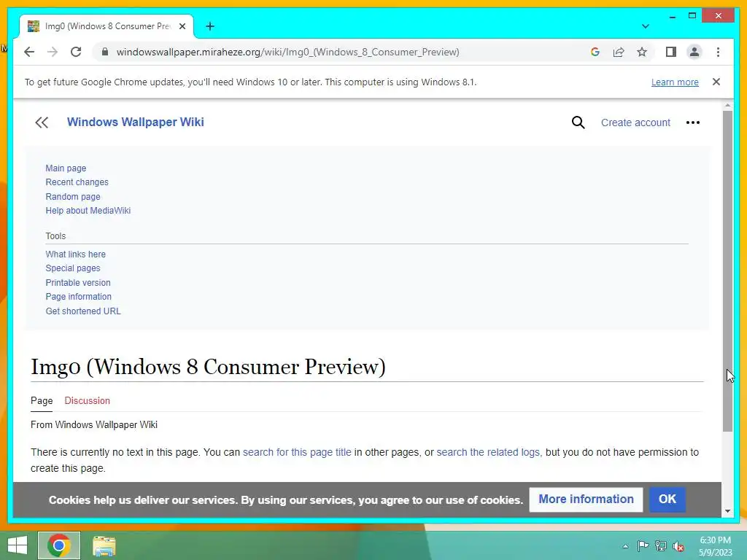Click the Tools section heading
This screenshot has width=747, height=560.
pos(55,236)
